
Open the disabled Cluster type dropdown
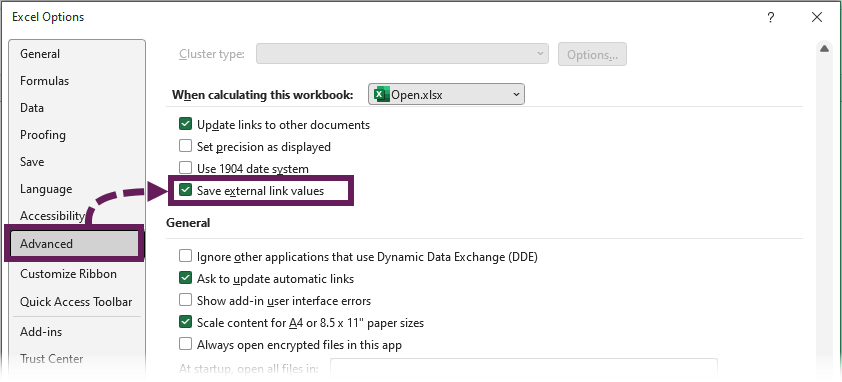click(x=402, y=54)
